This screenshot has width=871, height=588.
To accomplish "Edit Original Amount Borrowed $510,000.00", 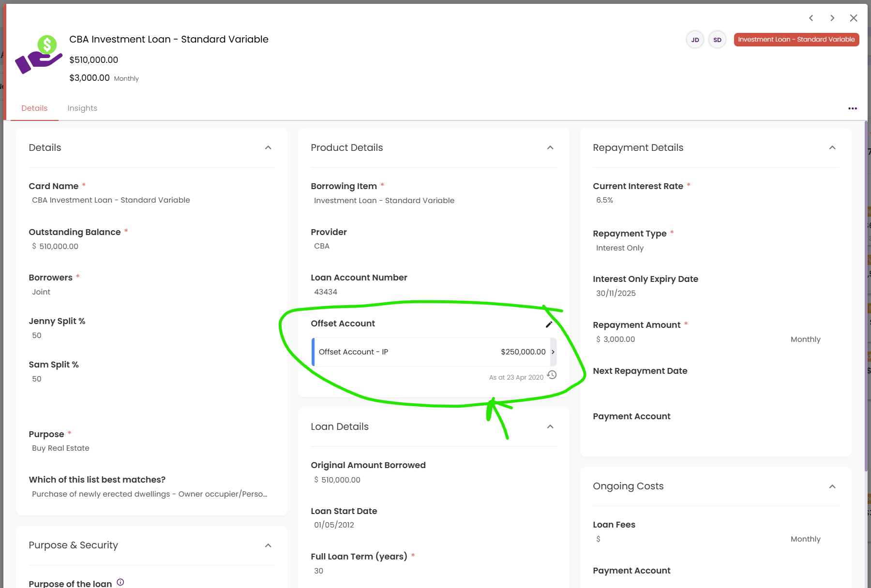I will pos(341,480).
